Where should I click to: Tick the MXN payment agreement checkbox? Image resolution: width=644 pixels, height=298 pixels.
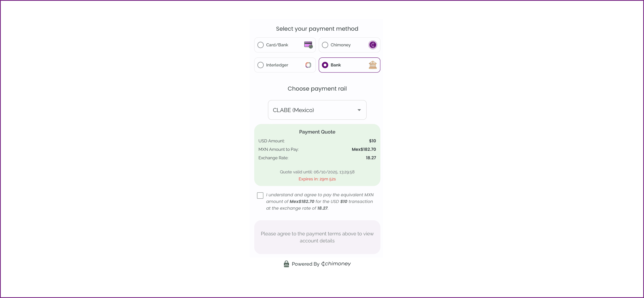point(260,195)
